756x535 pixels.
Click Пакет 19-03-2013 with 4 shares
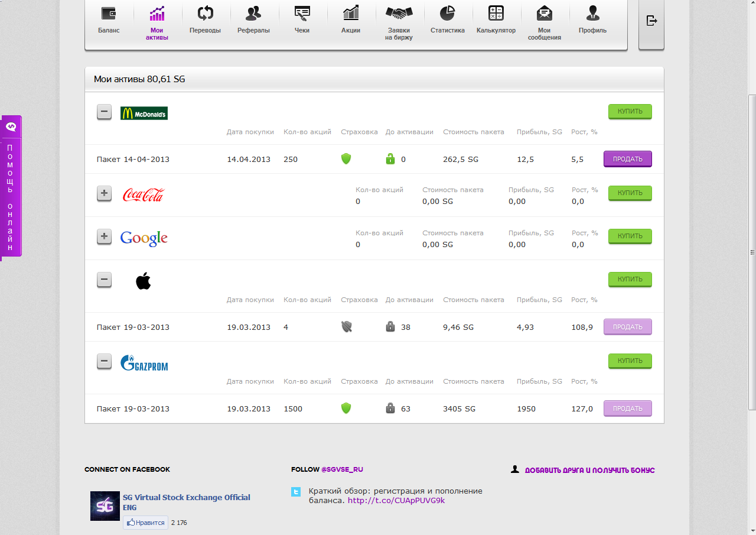133,327
